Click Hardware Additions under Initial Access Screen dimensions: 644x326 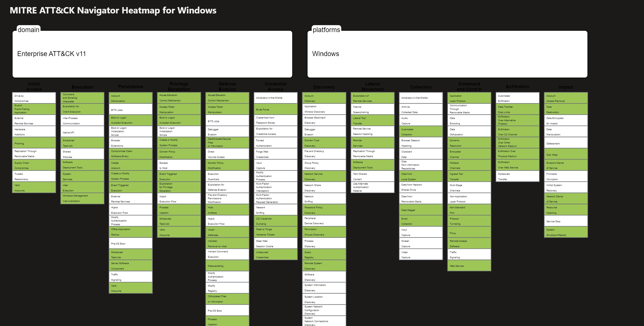pos(34,131)
